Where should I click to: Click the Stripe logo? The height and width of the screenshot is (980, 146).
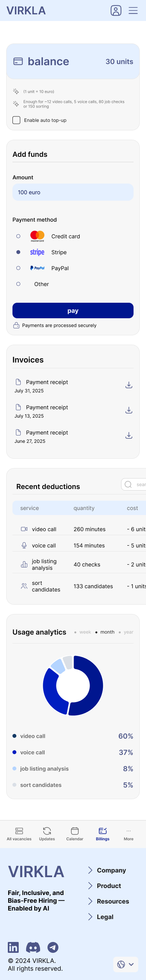point(37,252)
